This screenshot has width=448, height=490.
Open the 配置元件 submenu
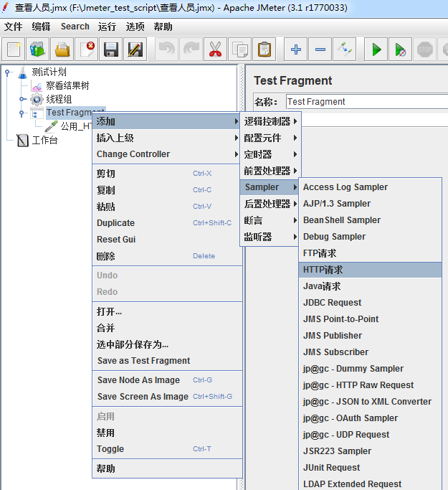[270, 138]
